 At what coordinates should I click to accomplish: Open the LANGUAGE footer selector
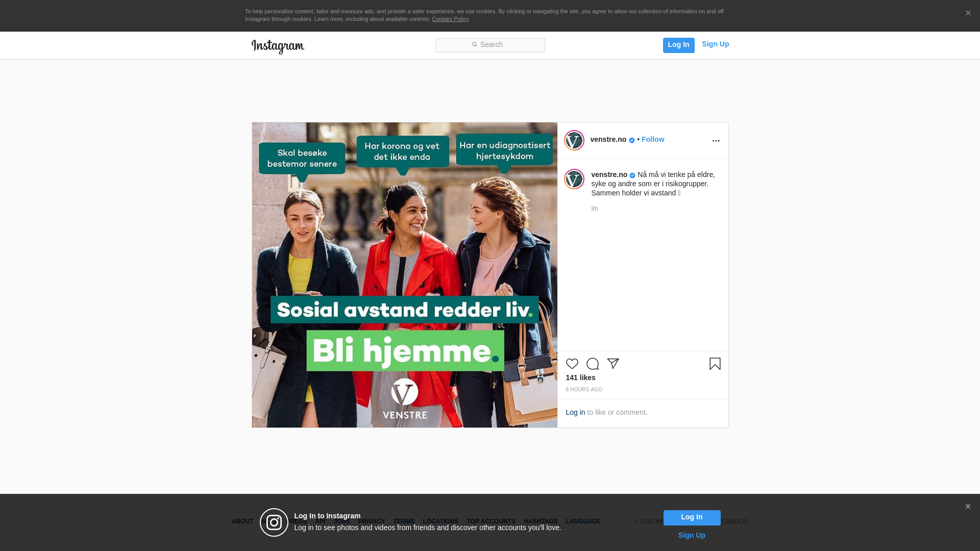pyautogui.click(x=583, y=522)
